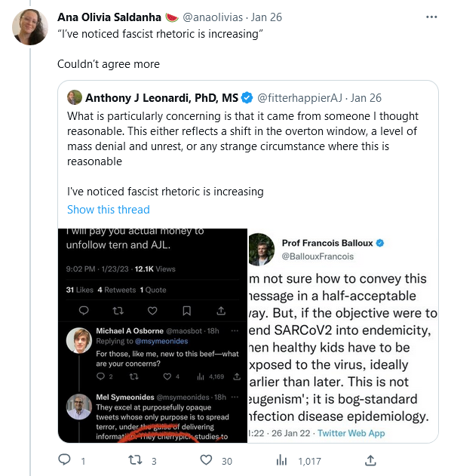
Task: Visit the @anaolivias handle
Action: point(213,17)
